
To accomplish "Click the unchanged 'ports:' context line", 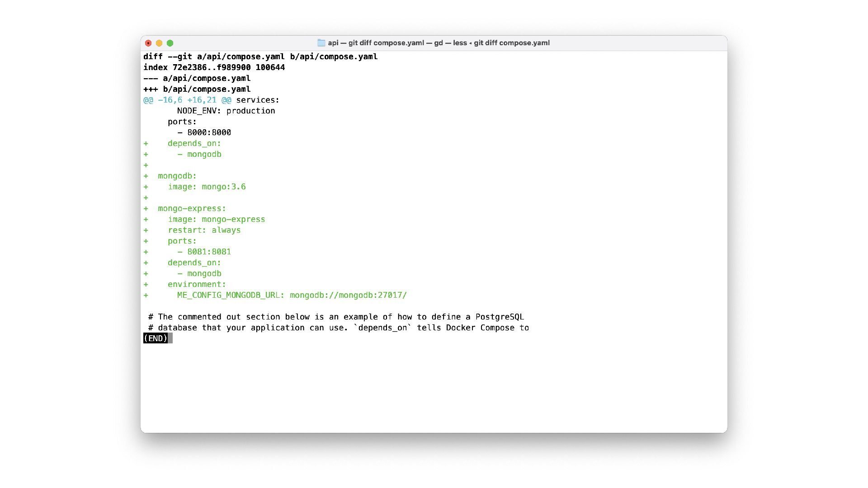I will tap(182, 122).
